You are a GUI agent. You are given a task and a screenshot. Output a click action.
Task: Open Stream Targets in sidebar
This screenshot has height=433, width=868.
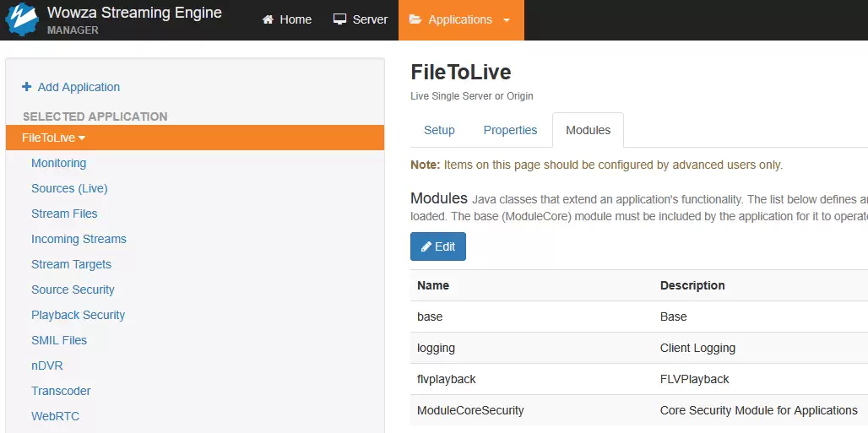[72, 265]
